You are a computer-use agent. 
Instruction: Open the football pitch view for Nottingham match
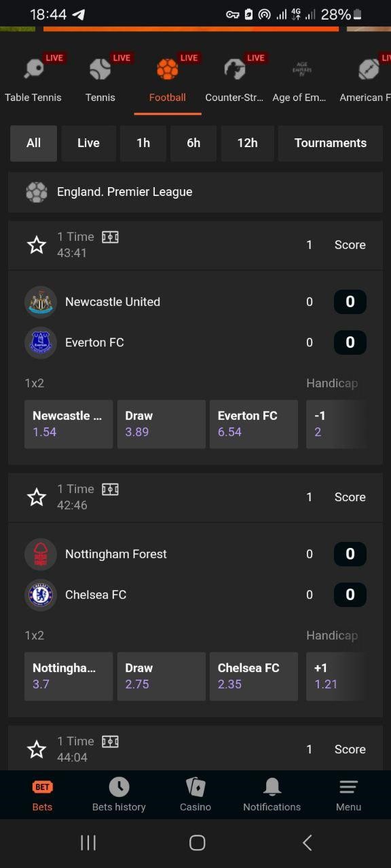(x=110, y=489)
